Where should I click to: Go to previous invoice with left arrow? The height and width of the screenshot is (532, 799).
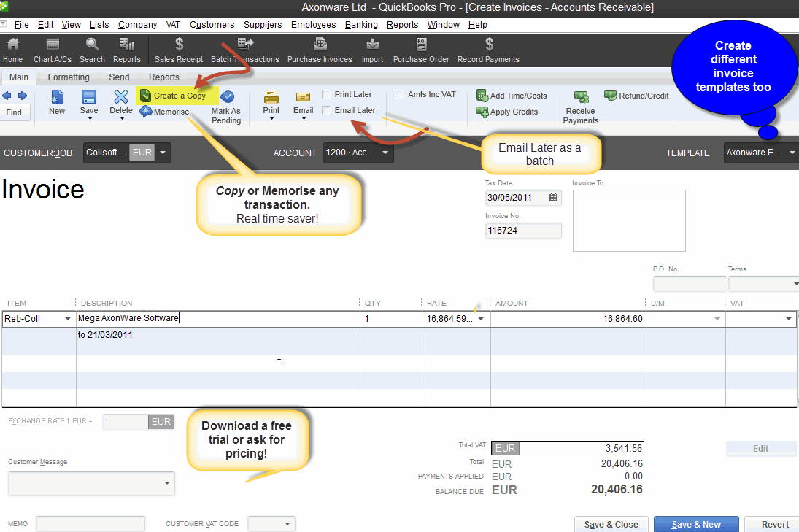[x=7, y=96]
